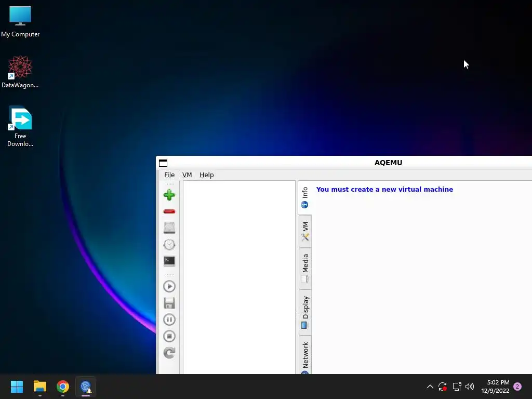Click the floppy save VM state icon
Image resolution: width=532 pixels, height=399 pixels.
[169, 303]
